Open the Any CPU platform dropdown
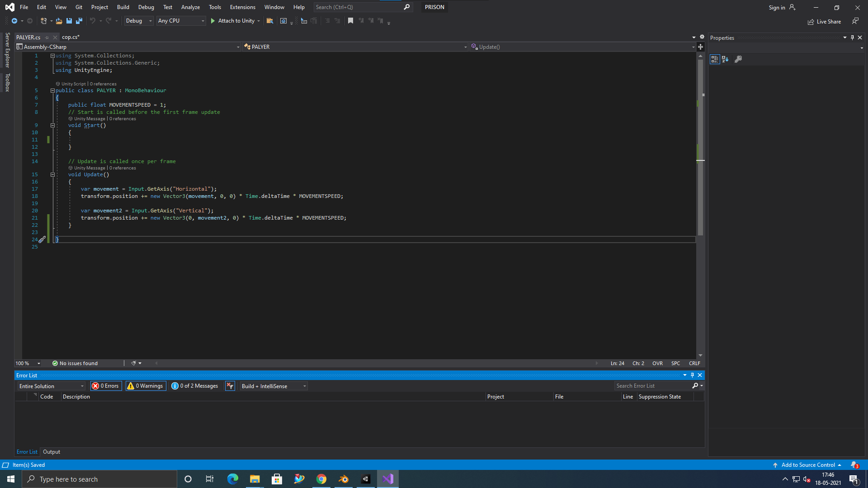This screenshot has height=488, width=868. click(181, 21)
